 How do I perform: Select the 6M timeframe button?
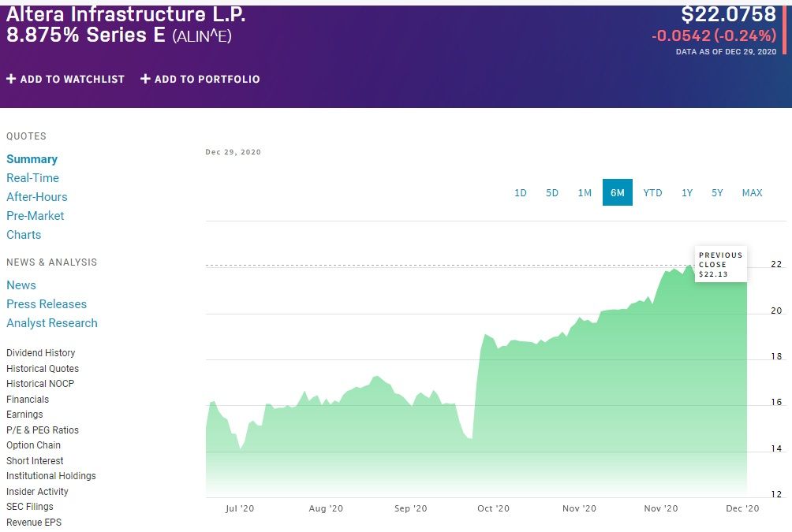[x=618, y=193]
